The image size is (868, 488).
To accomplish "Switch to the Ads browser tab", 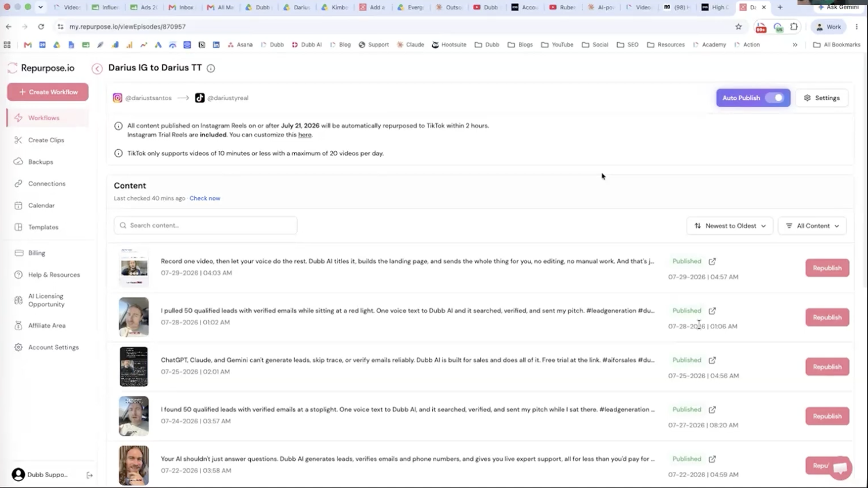I will click(144, 8).
